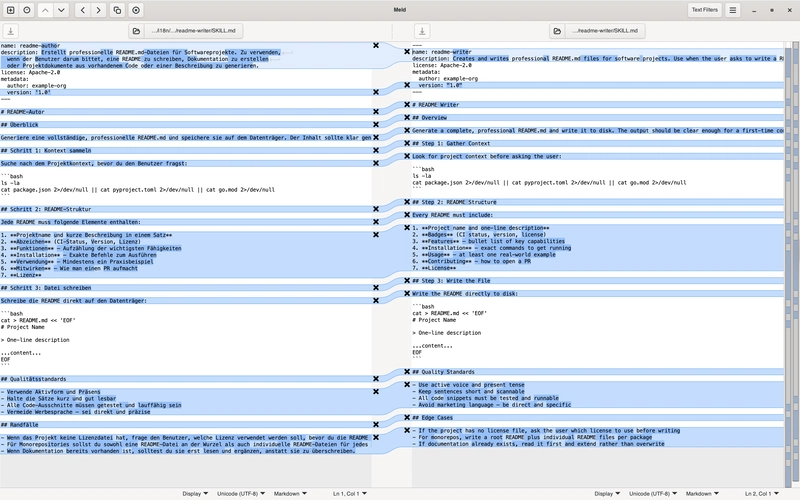Open the main hamburger menu
This screenshot has height=500, width=800.
(733, 10)
